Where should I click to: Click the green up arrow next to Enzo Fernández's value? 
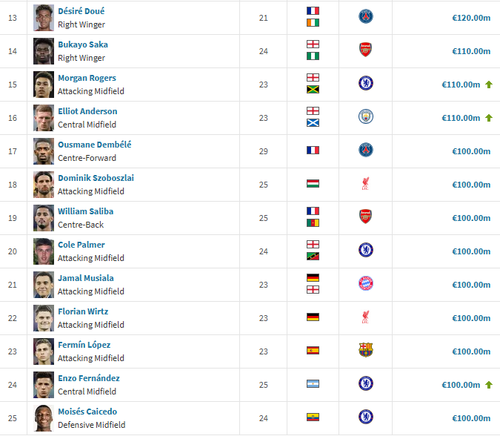(x=489, y=385)
